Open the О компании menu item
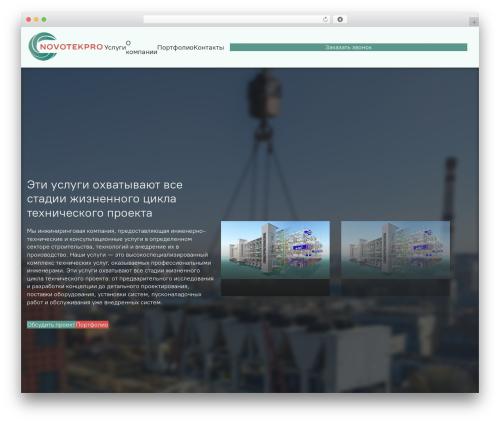Image resolution: width=500 pixels, height=423 pixels. point(141,47)
